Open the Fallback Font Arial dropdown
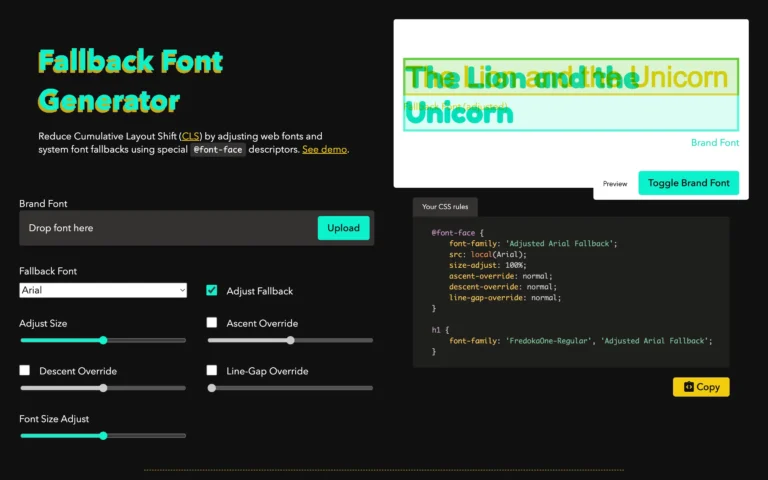Image resolution: width=768 pixels, height=480 pixels. (103, 290)
